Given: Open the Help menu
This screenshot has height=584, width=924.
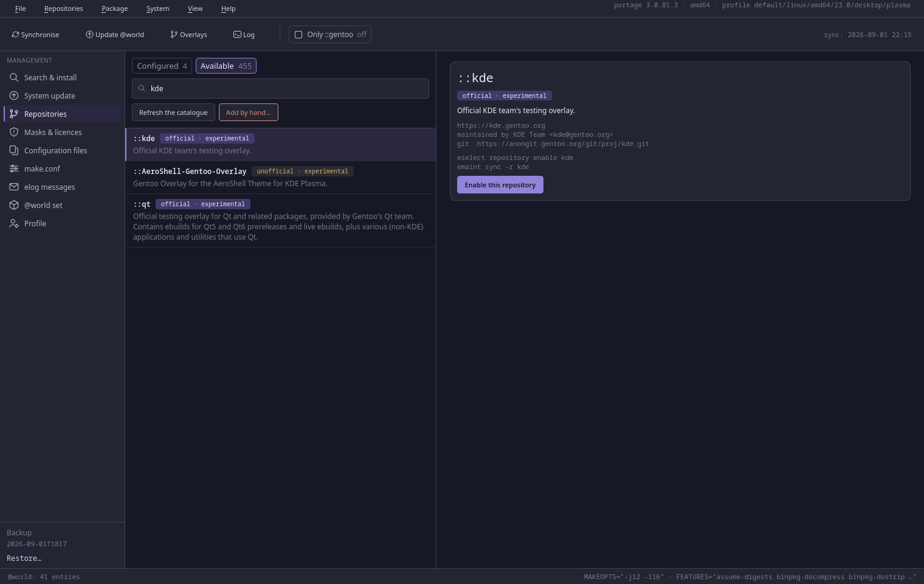Looking at the screenshot, I should 228,9.
